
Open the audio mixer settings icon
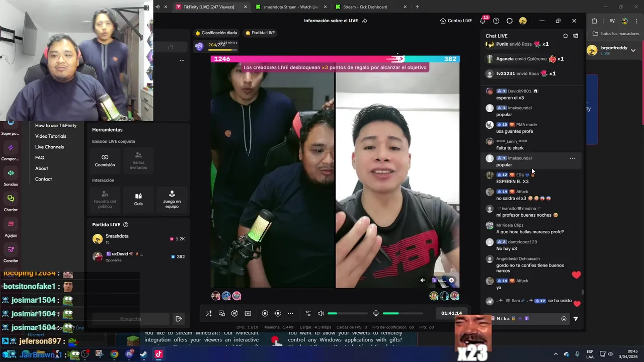click(x=308, y=313)
